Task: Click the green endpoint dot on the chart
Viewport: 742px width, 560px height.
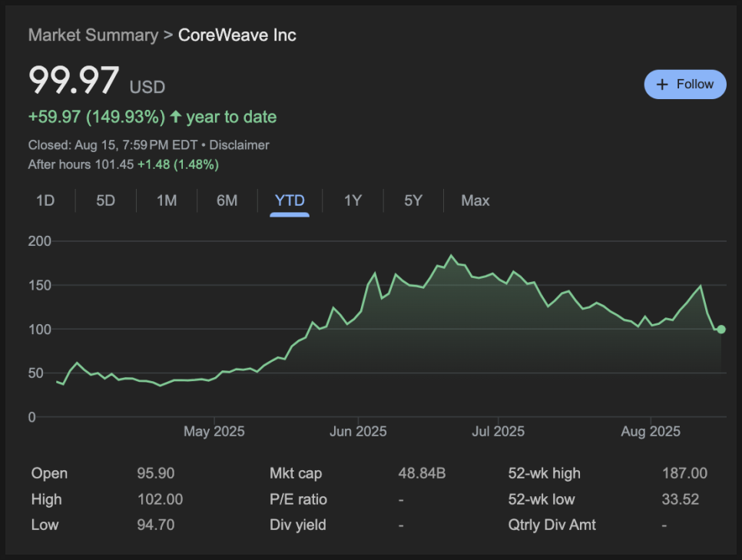Action: (720, 330)
